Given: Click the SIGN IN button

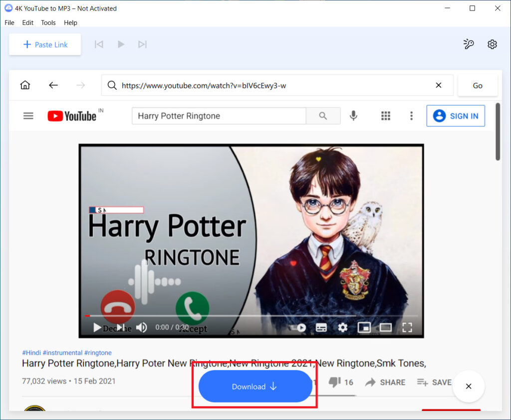Looking at the screenshot, I should pyautogui.click(x=456, y=116).
